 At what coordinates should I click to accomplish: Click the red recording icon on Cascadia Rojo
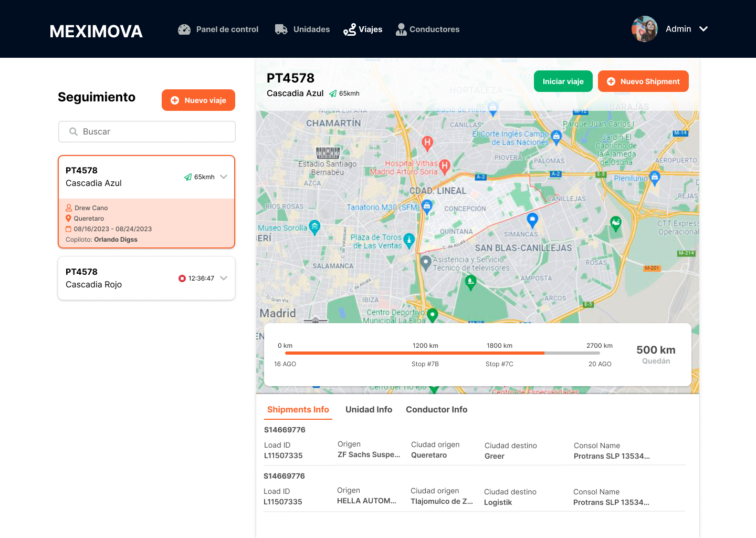click(x=182, y=278)
